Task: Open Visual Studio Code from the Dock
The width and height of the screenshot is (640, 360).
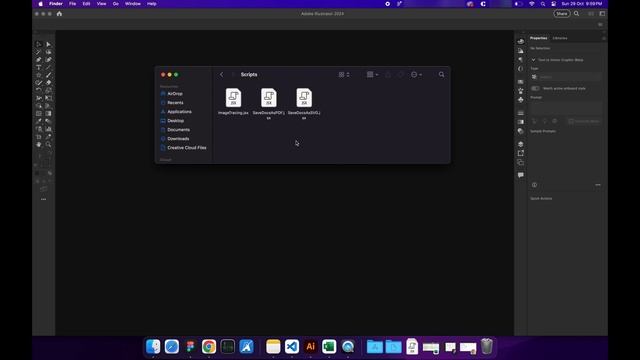Action: (x=292, y=347)
